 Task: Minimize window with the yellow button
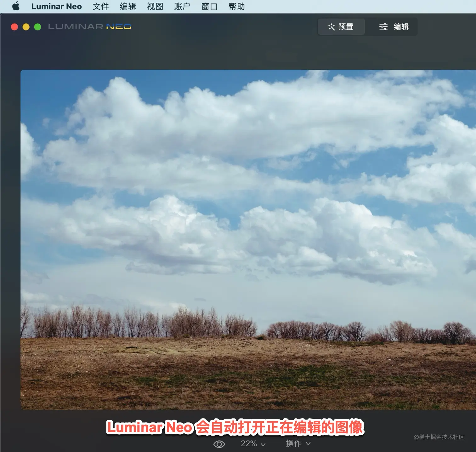[x=26, y=27]
